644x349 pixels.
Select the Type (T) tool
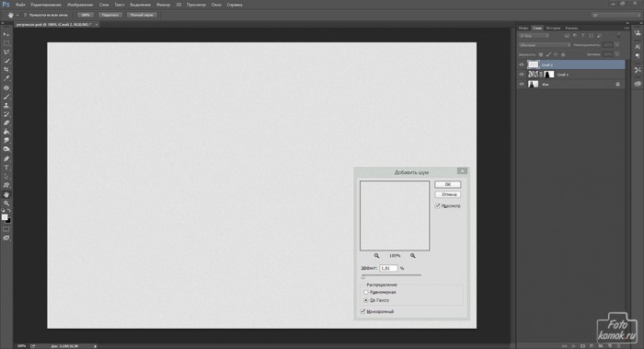pos(6,168)
